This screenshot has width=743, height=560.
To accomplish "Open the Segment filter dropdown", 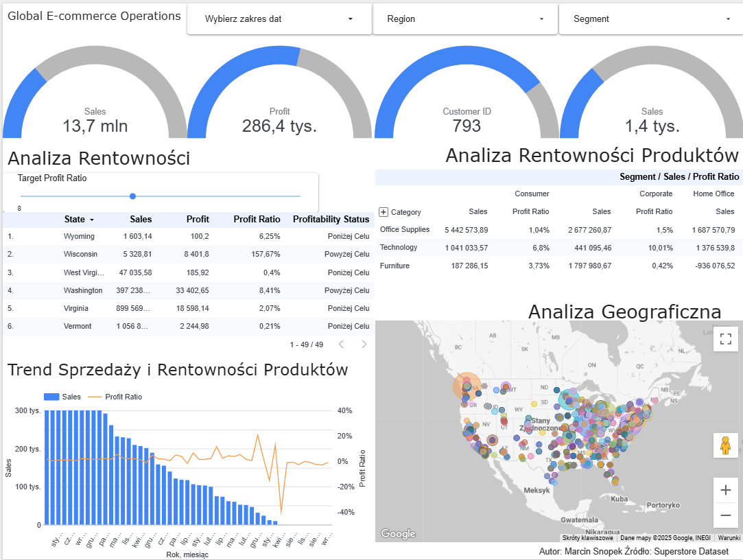I will 652,19.
